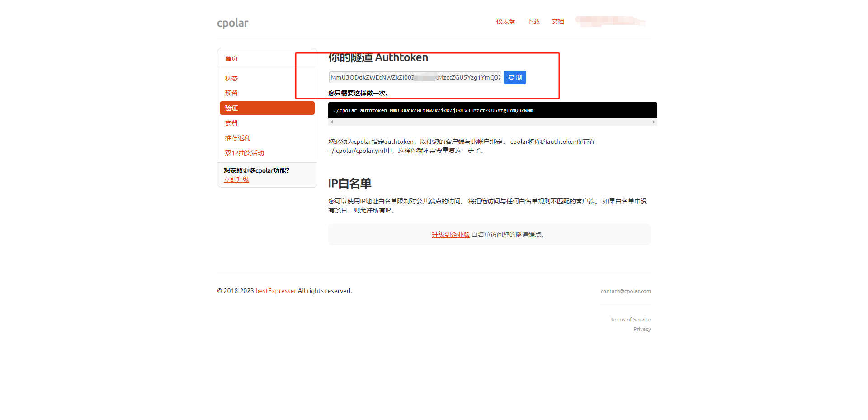The image size is (868, 420).
Task: Click 升级到企业版 enterprise upgrade link
Action: pos(450,234)
